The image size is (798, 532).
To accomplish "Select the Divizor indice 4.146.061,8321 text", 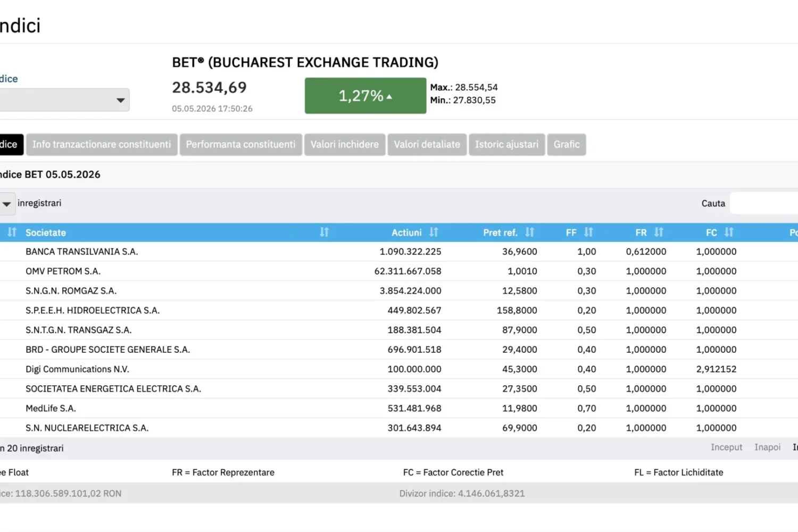I will [x=462, y=494].
